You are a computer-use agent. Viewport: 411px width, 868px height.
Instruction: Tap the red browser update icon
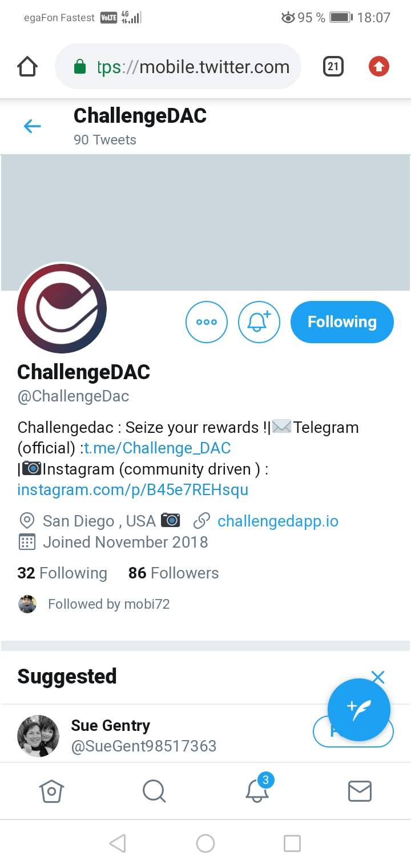point(378,67)
